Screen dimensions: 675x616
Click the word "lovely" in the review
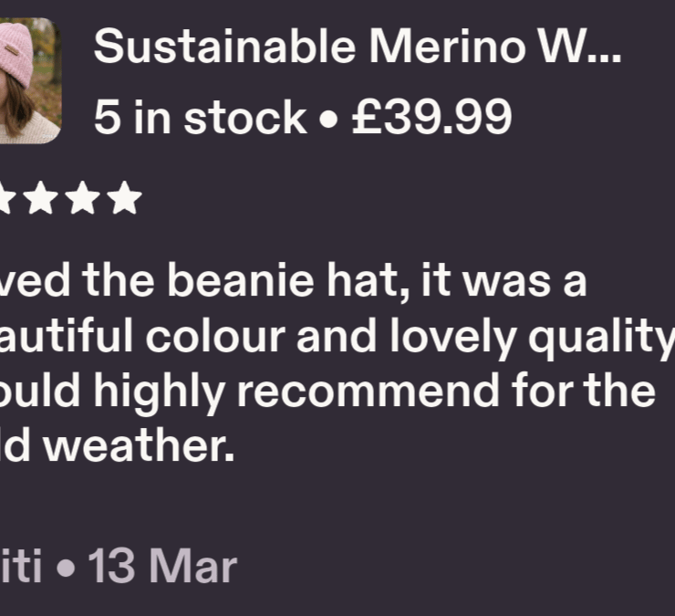click(x=452, y=339)
